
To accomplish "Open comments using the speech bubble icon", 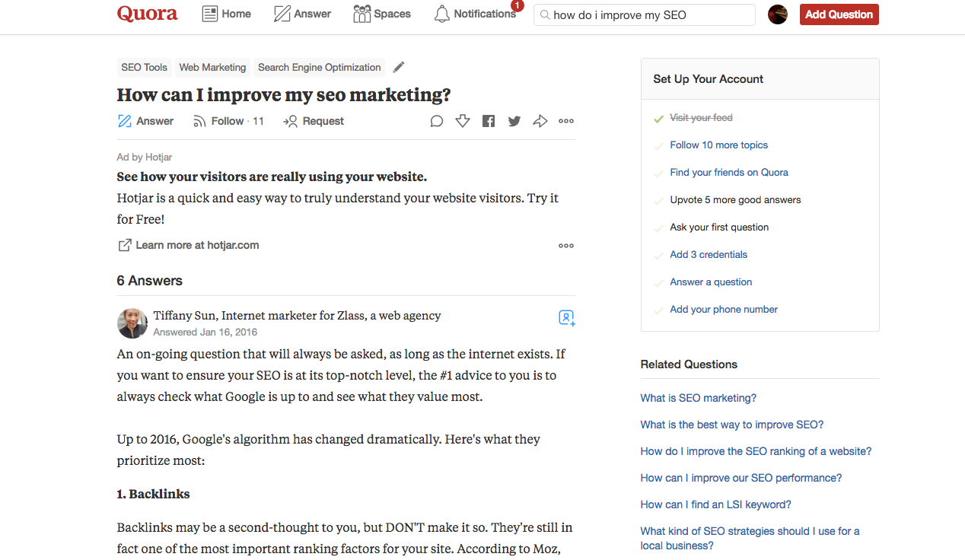I will coord(436,120).
